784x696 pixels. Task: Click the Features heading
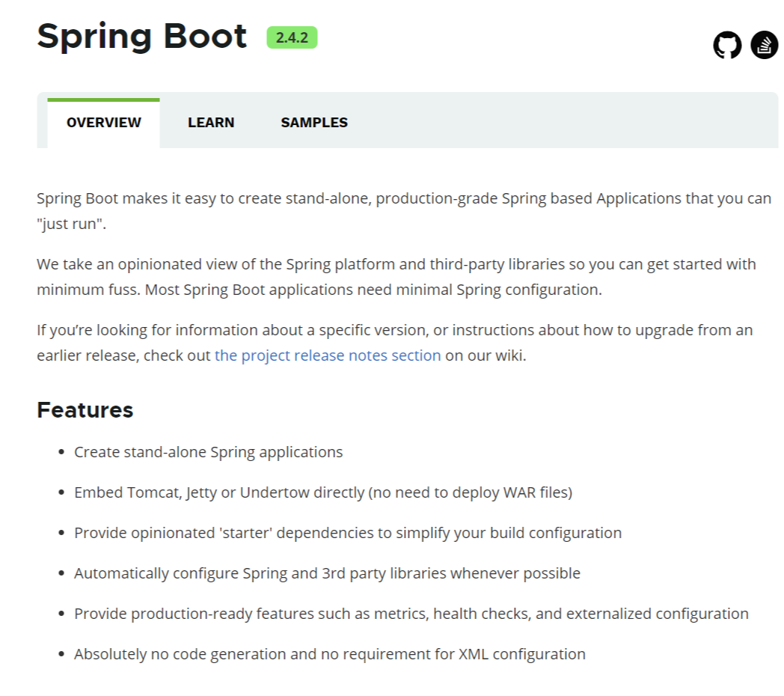coord(85,410)
